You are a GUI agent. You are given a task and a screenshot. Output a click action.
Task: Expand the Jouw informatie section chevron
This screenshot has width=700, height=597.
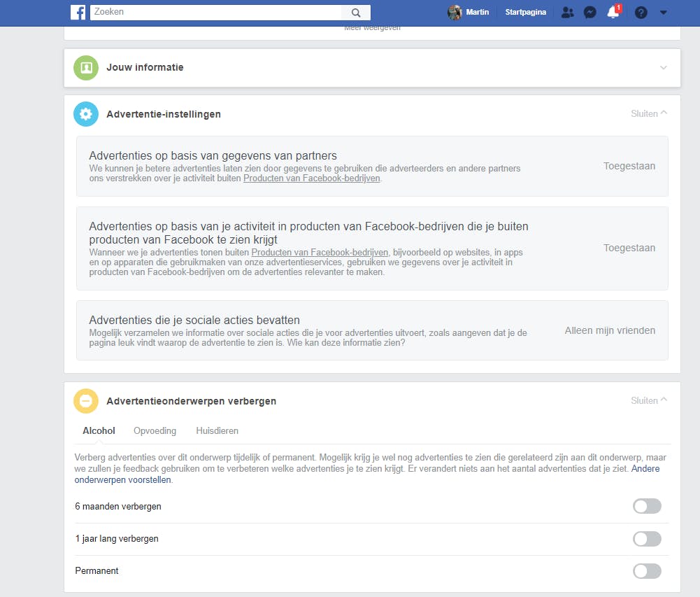click(x=664, y=67)
